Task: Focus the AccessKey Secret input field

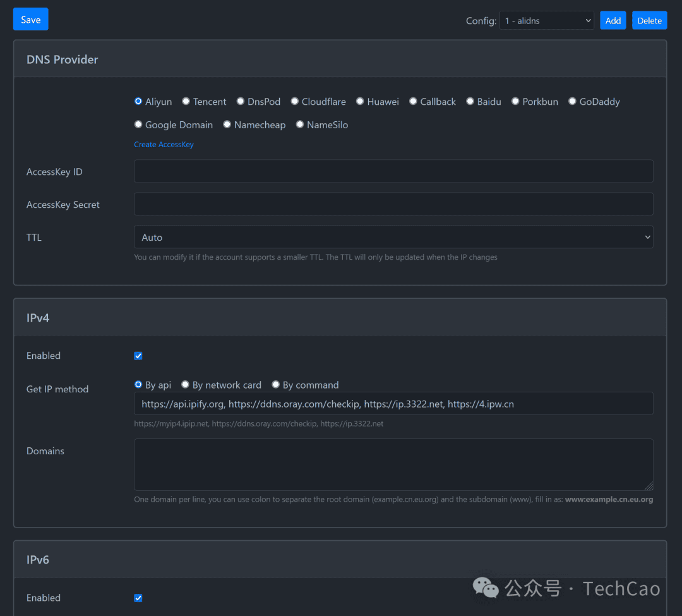Action: (393, 204)
